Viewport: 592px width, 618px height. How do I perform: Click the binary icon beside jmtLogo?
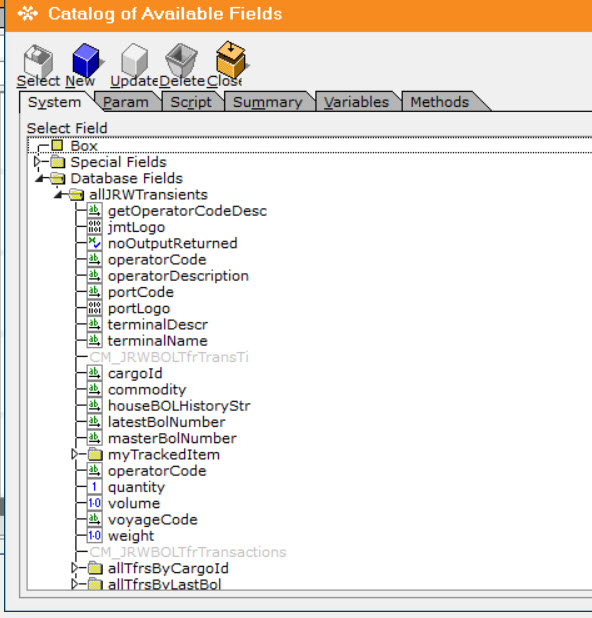coord(94,227)
